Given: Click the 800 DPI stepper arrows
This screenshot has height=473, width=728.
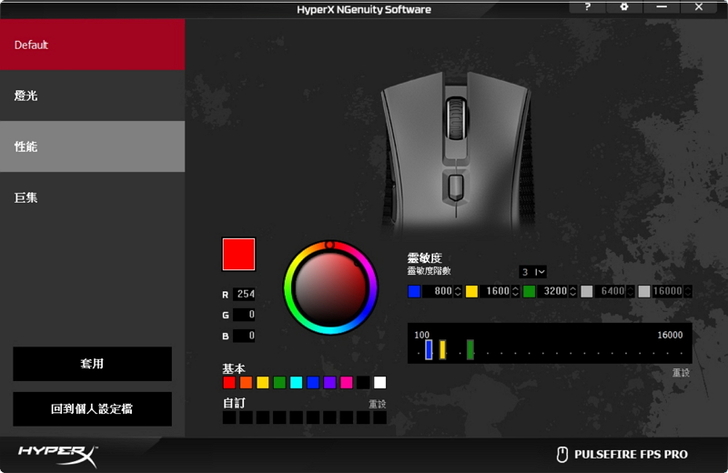Looking at the screenshot, I should click(x=458, y=291).
